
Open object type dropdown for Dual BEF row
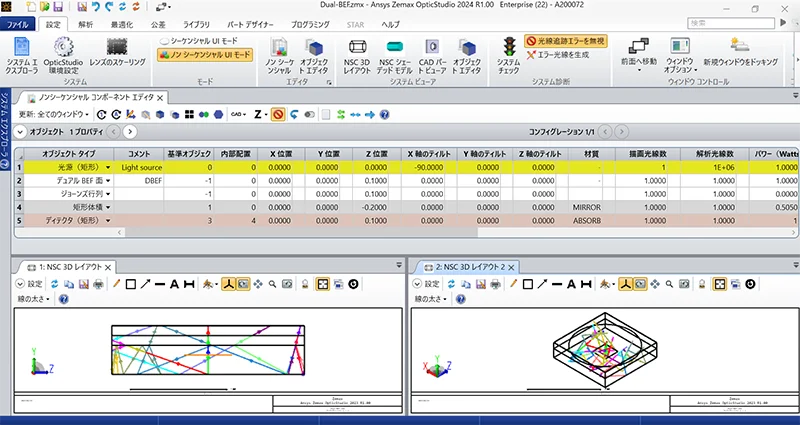(x=108, y=181)
